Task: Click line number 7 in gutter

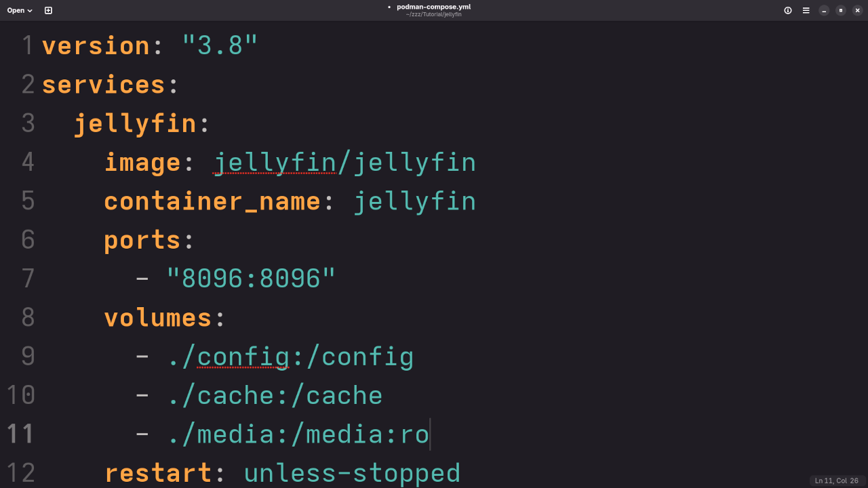Action: point(28,279)
